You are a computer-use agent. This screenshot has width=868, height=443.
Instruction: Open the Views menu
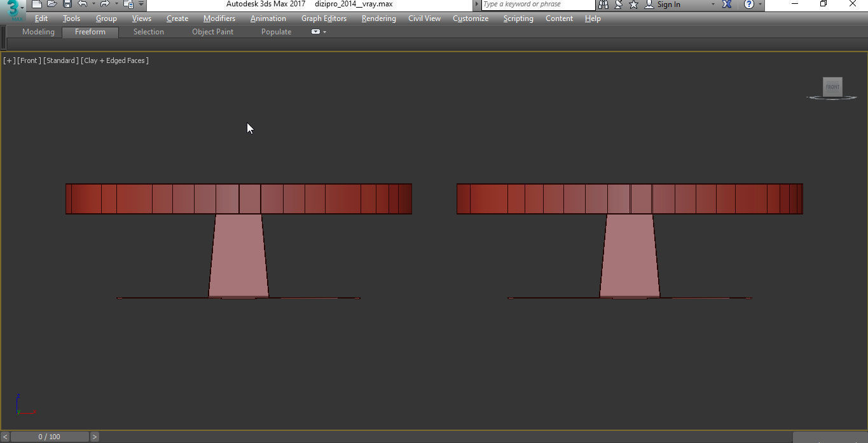pos(141,18)
